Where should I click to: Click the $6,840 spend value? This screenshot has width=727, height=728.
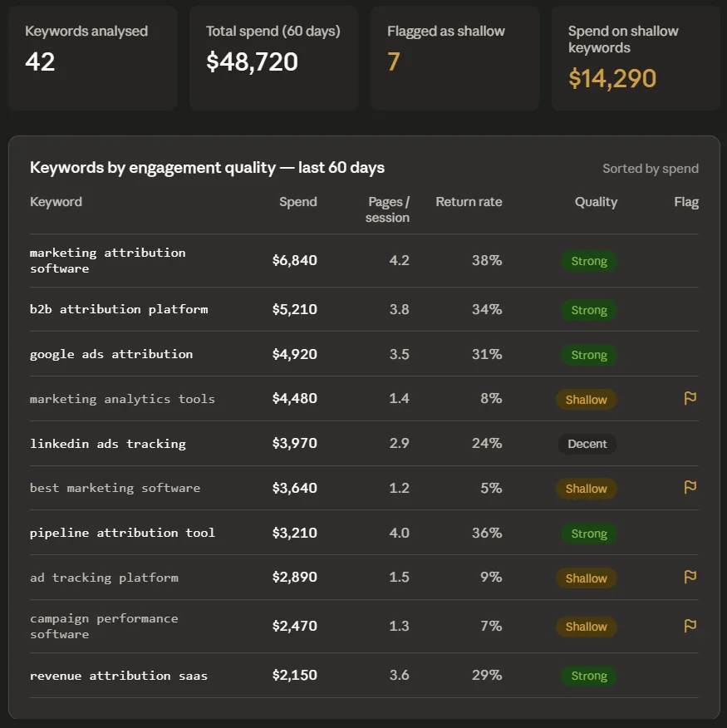(x=294, y=260)
